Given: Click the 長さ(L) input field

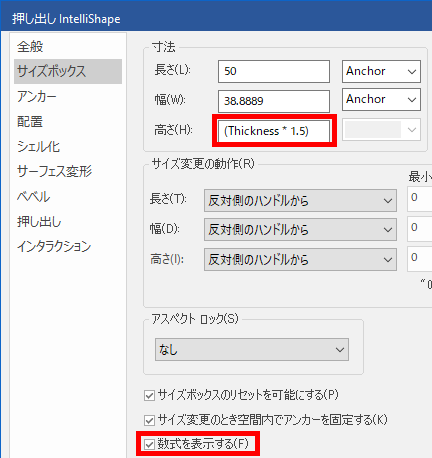Looking at the screenshot, I should pos(274,71).
